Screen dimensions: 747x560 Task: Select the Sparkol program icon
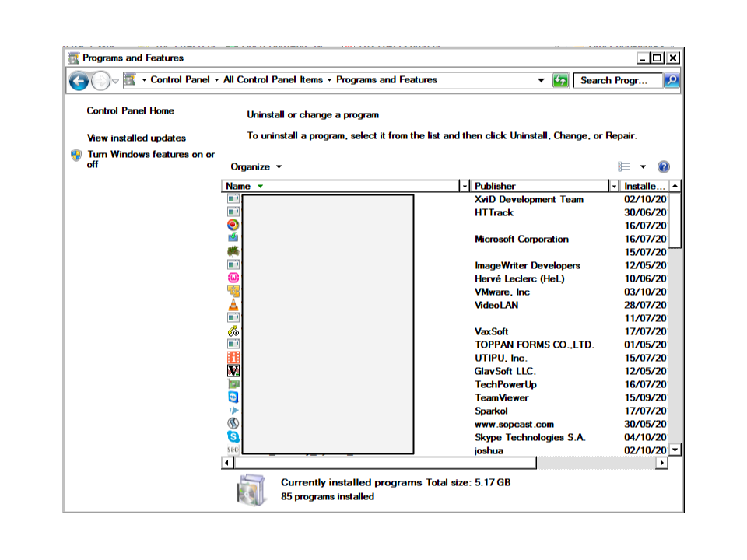coord(233,411)
